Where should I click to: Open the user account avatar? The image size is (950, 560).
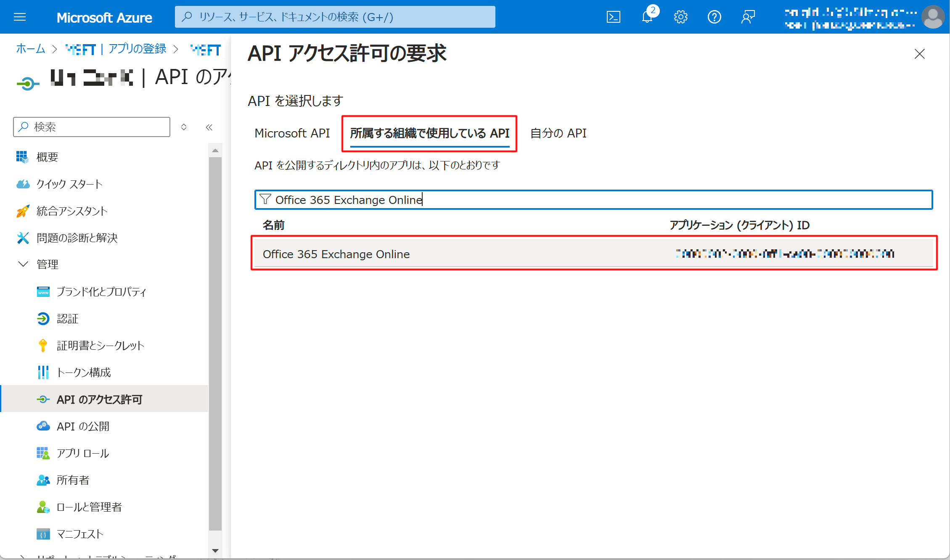(933, 17)
